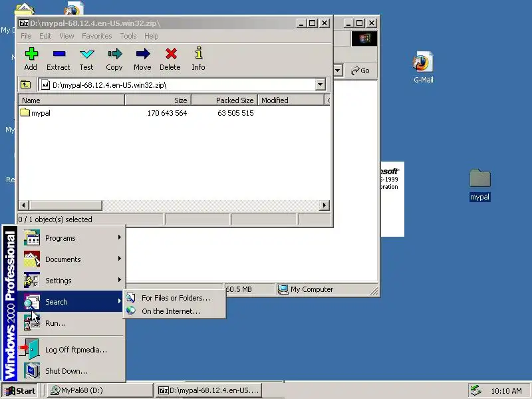Select Search On the Internet

click(174, 311)
